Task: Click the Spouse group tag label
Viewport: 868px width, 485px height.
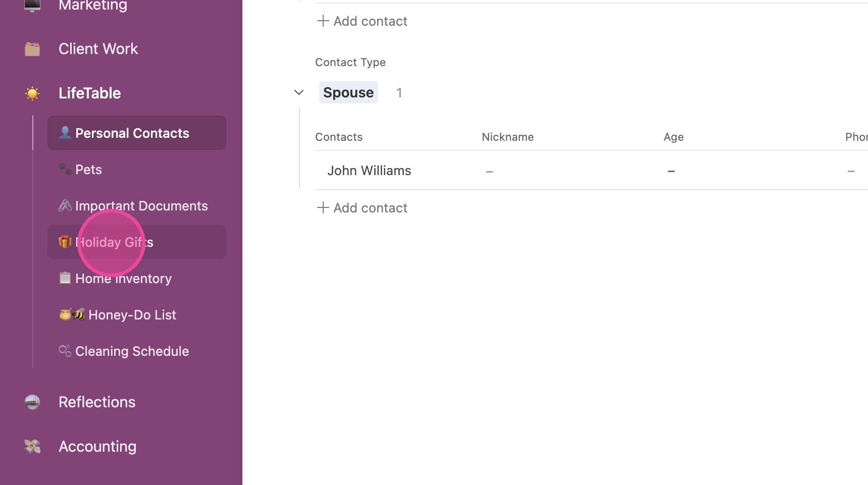Action: pyautogui.click(x=348, y=92)
